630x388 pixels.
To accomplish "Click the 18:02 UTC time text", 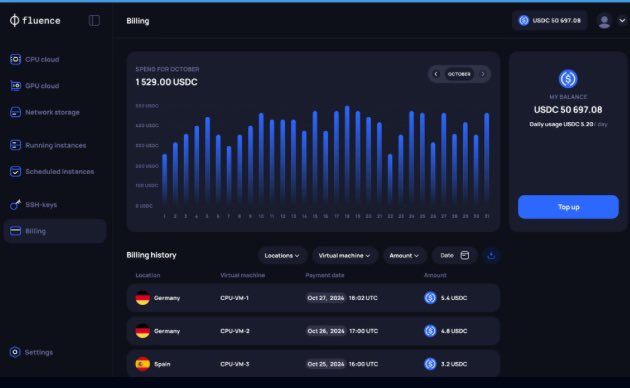I will point(363,298).
